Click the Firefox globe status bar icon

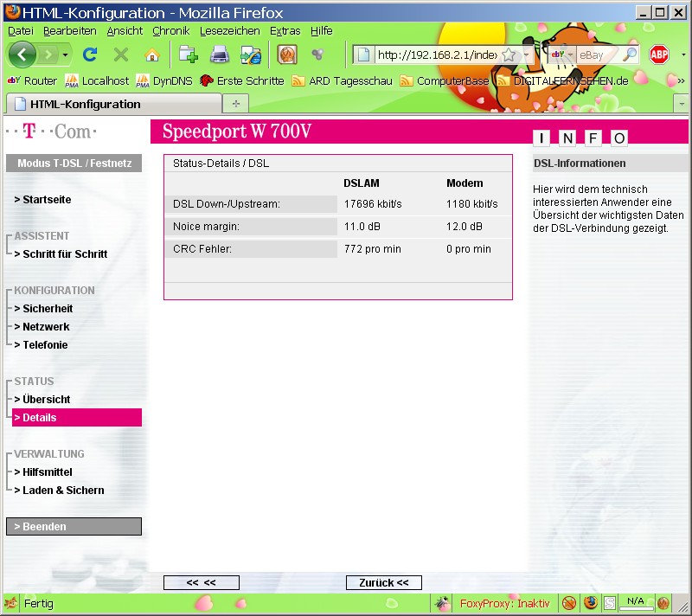pyautogui.click(x=591, y=603)
